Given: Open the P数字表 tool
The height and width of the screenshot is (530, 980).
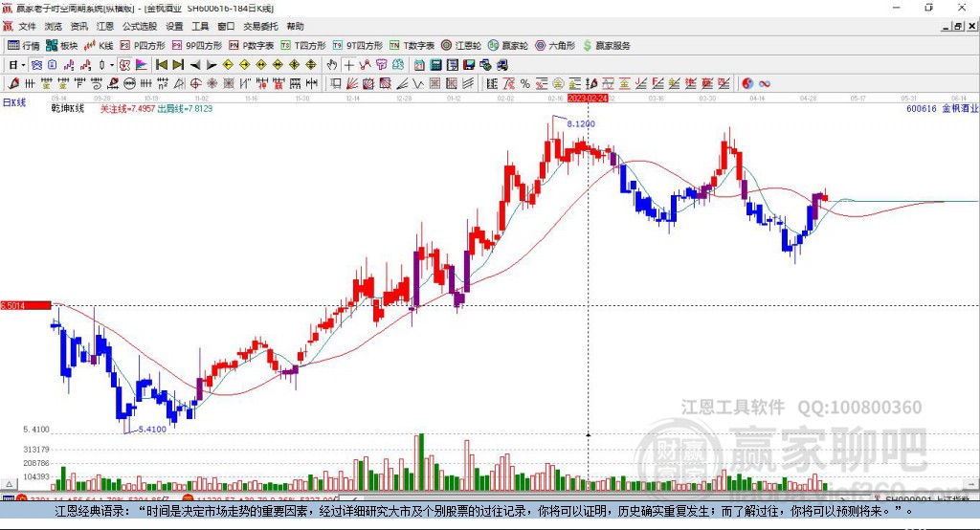Looking at the screenshot, I should coord(252,46).
